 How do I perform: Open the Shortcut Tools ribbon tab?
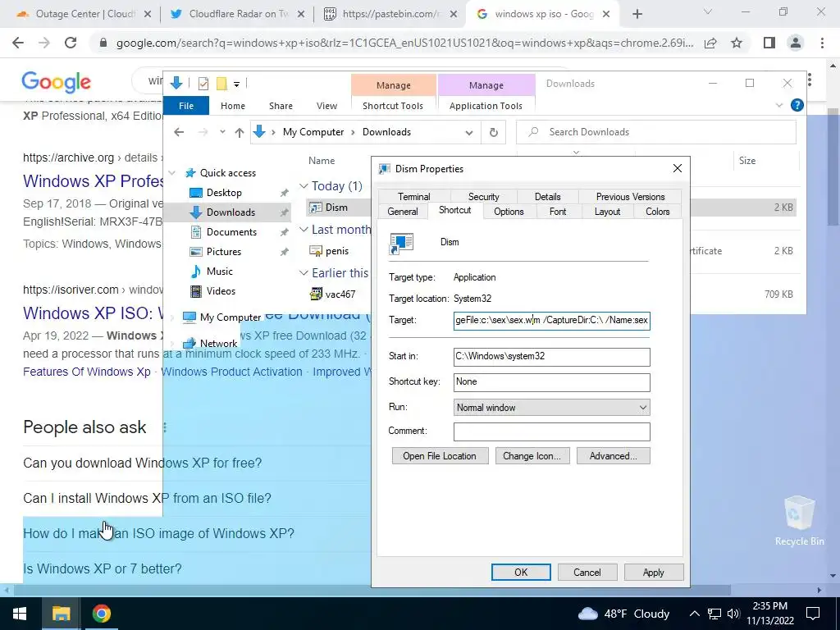[x=393, y=106]
